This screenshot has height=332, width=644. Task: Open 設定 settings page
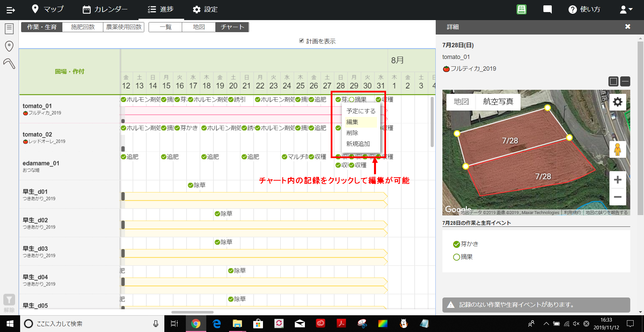205,9
